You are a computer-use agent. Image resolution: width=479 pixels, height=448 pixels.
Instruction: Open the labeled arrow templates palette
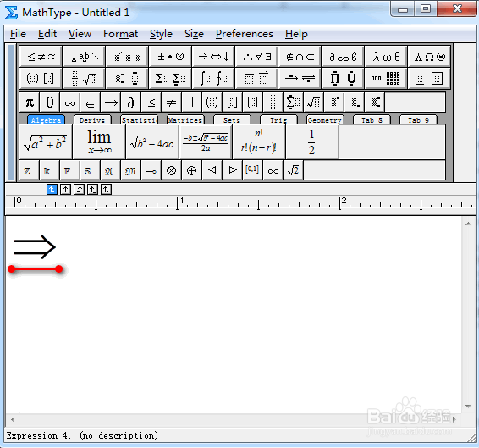[x=300, y=78]
